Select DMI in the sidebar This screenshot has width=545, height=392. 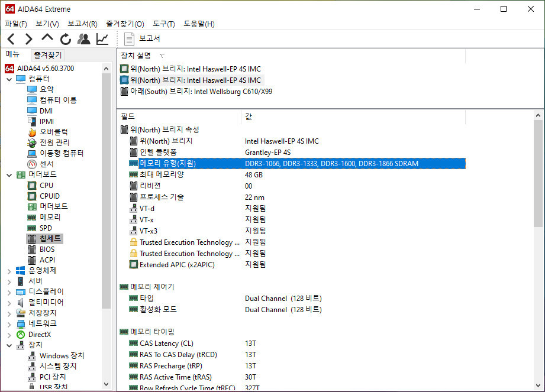pyautogui.click(x=46, y=111)
